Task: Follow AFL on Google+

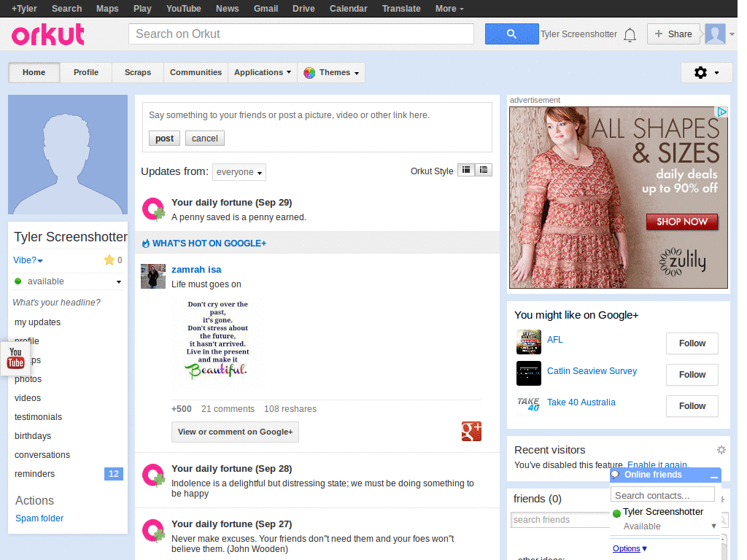Action: (692, 343)
